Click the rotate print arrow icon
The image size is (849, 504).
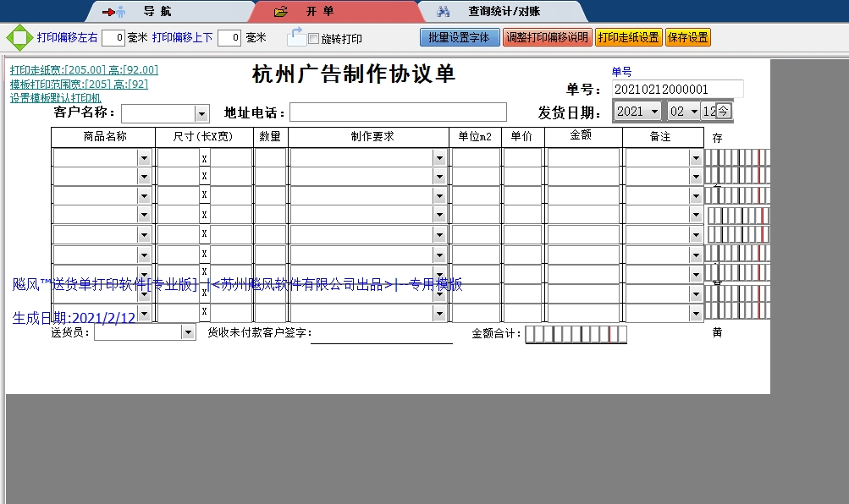[296, 36]
